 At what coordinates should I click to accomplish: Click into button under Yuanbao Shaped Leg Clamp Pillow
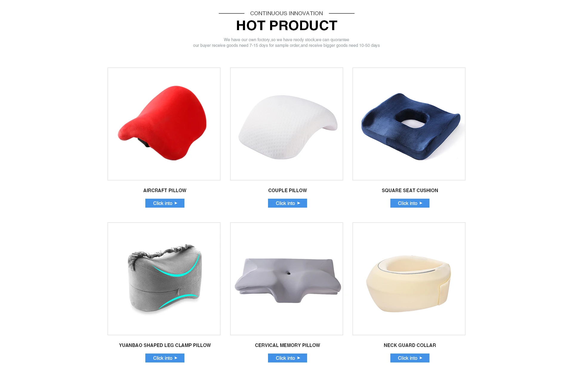(x=165, y=358)
